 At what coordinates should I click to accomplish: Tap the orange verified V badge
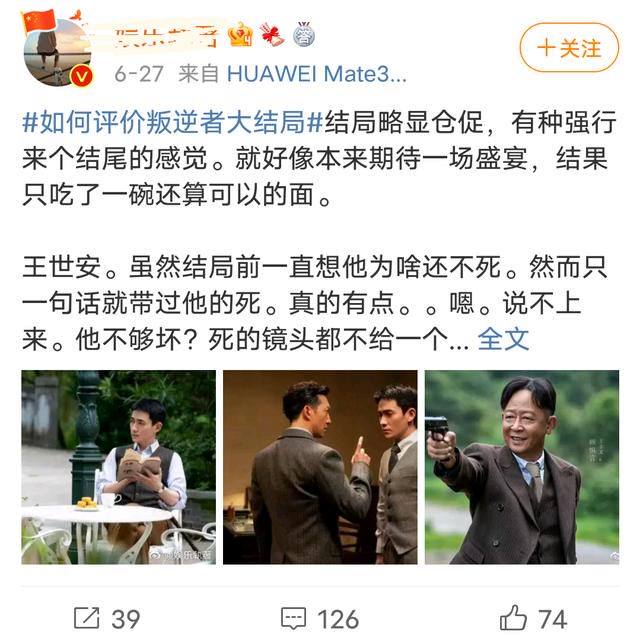82,76
